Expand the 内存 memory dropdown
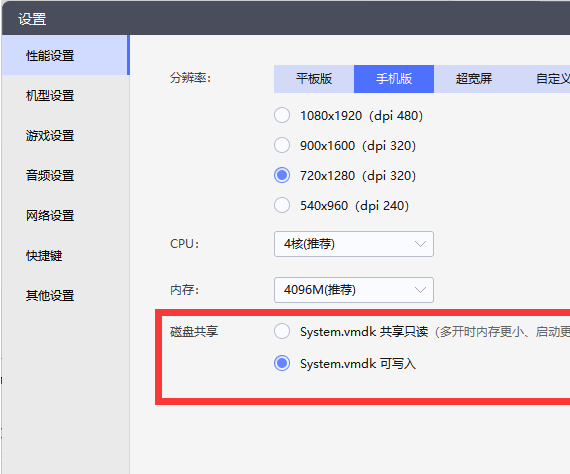 coord(354,290)
